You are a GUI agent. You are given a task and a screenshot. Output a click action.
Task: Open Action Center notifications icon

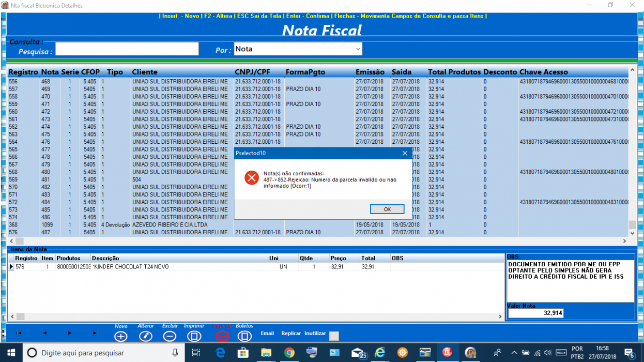(629, 353)
